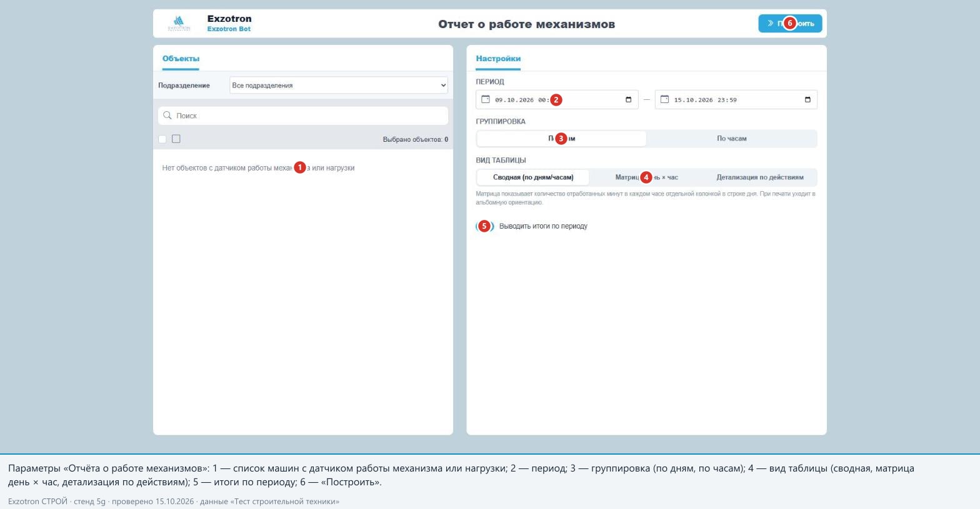
Task: Open the date picker button in the 09.10.2026 field
Action: pos(628,100)
